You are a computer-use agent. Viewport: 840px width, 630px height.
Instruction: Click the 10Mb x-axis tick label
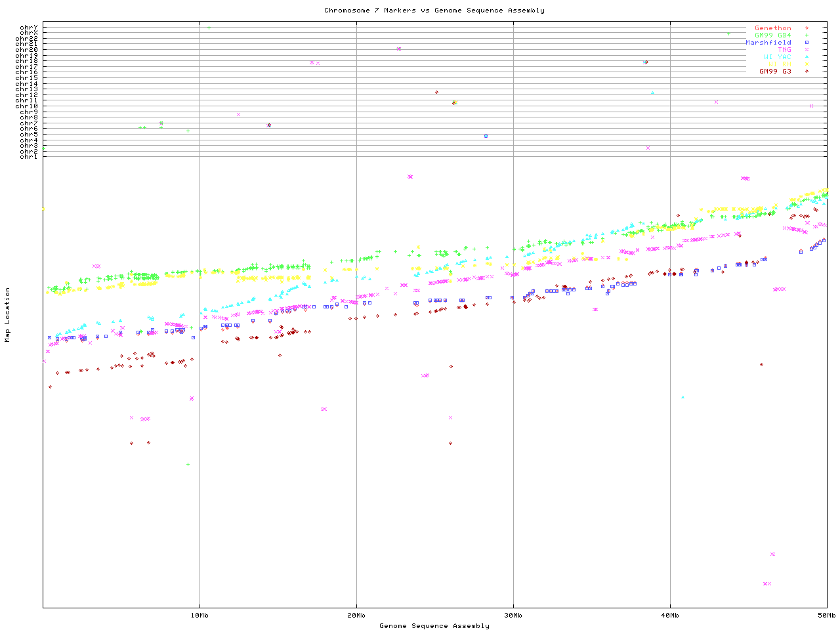[199, 616]
